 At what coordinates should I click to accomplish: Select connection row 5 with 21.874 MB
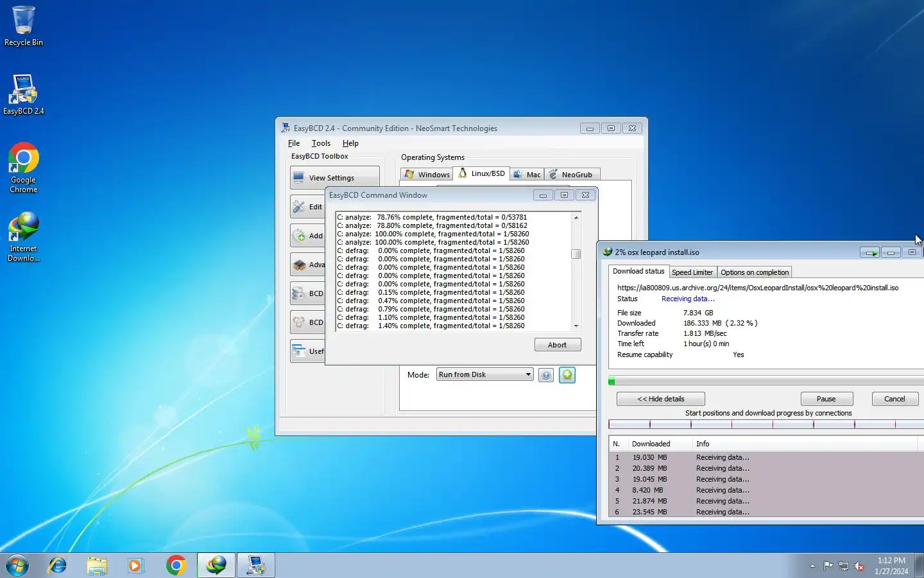click(x=766, y=501)
